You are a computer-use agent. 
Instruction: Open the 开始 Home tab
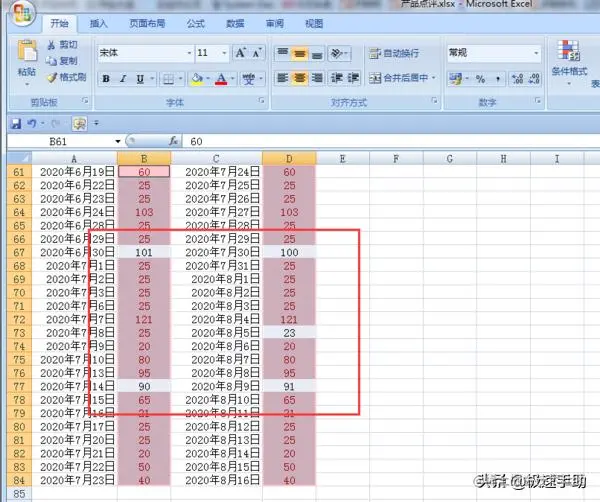click(60, 23)
